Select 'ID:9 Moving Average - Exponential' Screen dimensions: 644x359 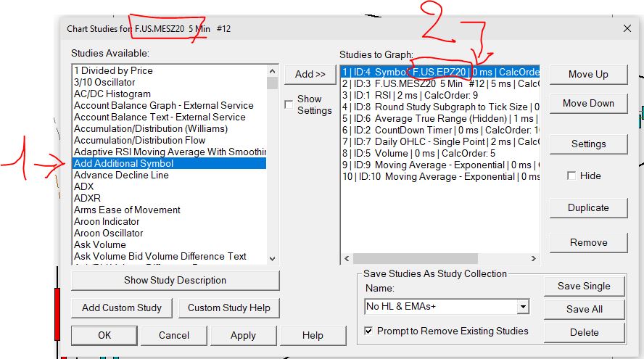tap(440, 165)
